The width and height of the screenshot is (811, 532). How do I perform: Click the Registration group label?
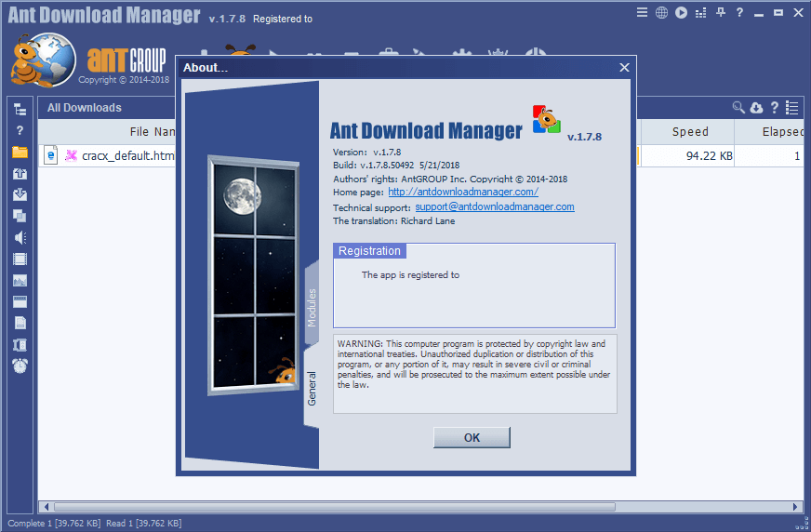369,251
